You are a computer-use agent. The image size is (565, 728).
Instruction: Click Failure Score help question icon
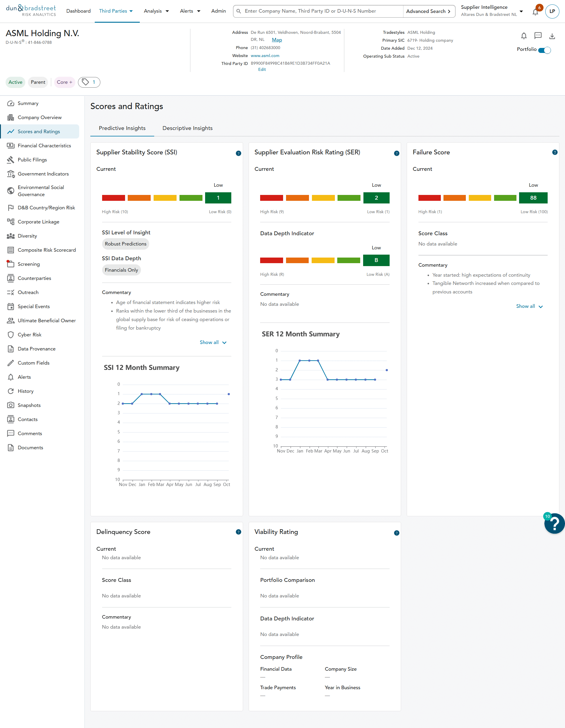[555, 152]
